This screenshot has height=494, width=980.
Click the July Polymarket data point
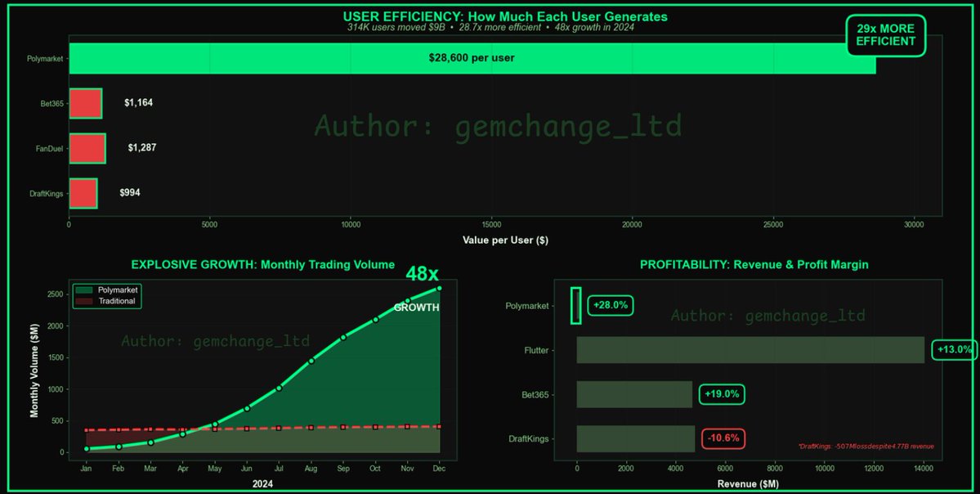click(x=279, y=388)
